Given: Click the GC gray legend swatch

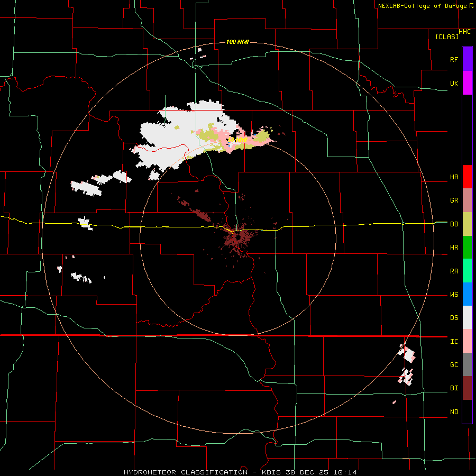Looking at the screenshot, I should pos(467,364).
